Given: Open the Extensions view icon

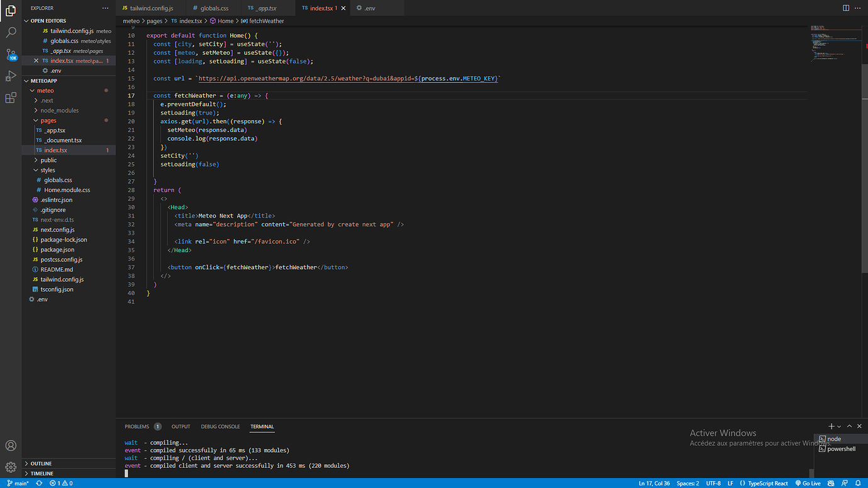Looking at the screenshot, I should click(x=11, y=97).
